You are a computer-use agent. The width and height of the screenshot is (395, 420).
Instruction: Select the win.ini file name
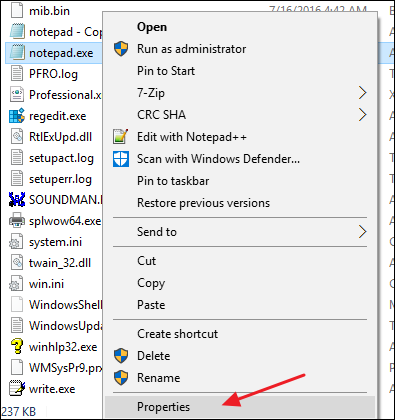point(46,284)
